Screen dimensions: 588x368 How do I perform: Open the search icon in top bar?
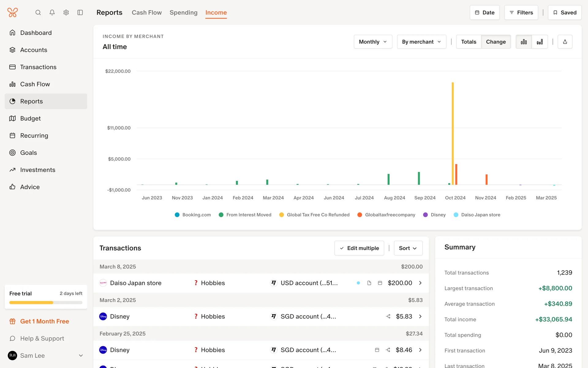click(x=38, y=13)
